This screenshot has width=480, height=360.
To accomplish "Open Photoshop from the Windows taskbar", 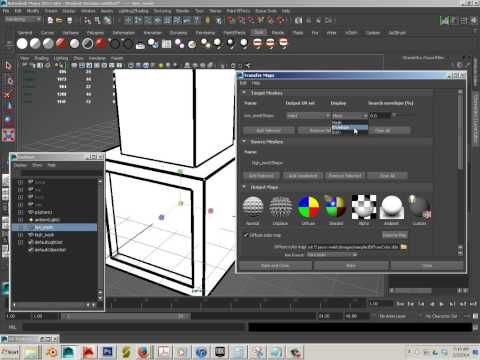I will click(x=108, y=352).
